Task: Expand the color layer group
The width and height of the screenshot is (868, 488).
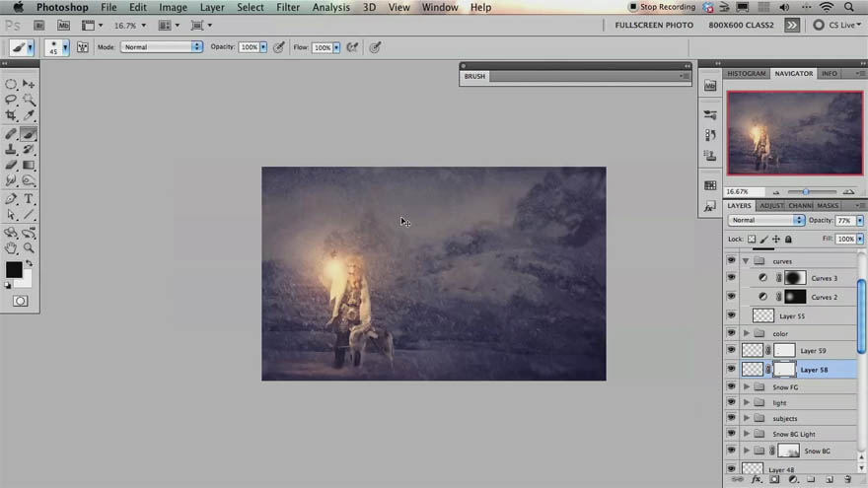Action: [x=747, y=333]
